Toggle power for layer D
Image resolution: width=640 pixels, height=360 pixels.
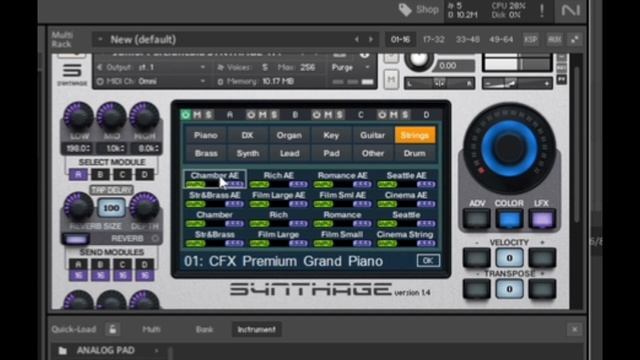coord(382,115)
